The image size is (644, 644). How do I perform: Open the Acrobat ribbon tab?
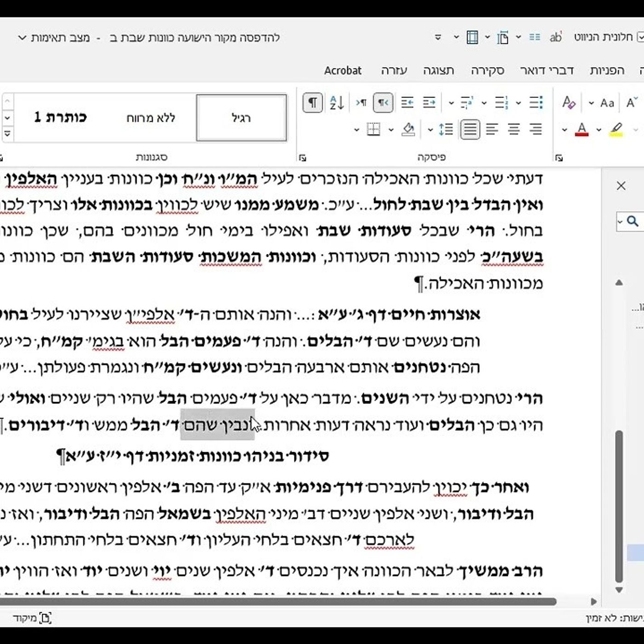coord(343,70)
